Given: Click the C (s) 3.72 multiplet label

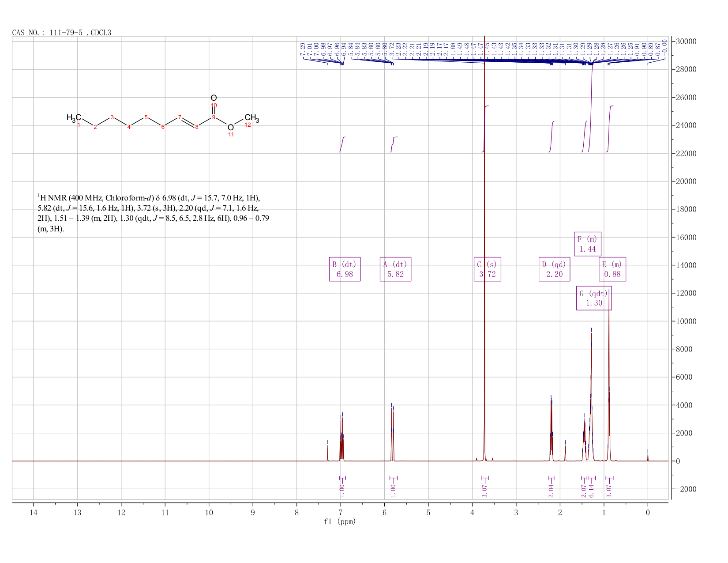Looking at the screenshot, I should [487, 269].
